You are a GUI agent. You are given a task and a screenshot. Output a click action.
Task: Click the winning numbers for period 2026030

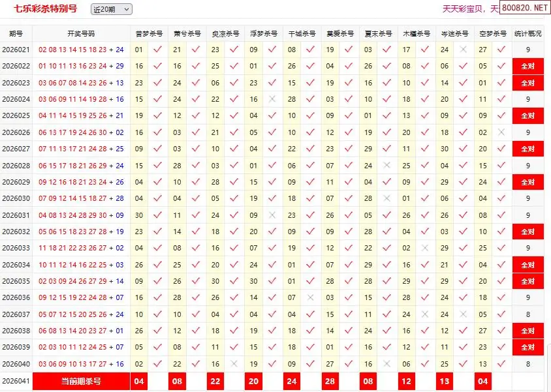point(81,198)
